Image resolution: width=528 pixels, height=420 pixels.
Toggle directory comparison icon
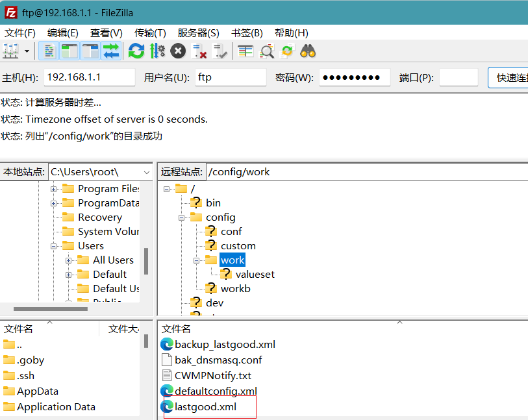[x=266, y=51]
